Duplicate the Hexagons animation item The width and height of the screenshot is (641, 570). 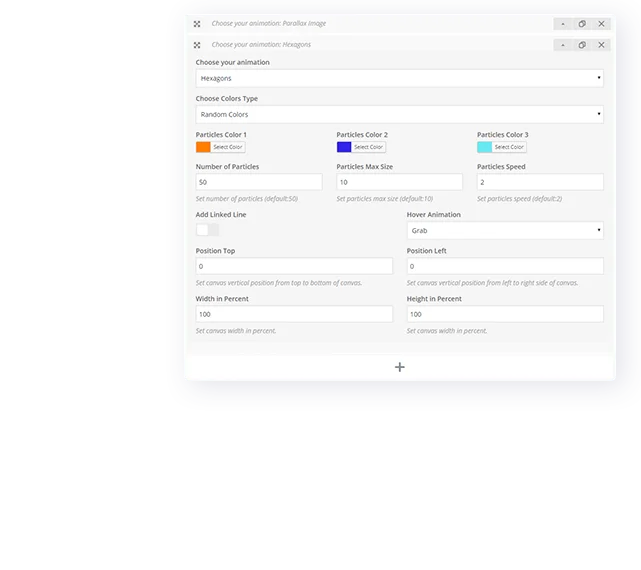(x=582, y=45)
